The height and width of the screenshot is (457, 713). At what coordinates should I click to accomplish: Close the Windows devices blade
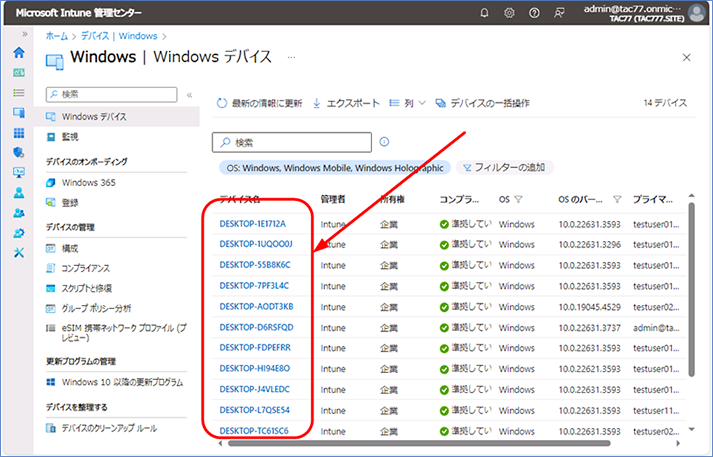tap(687, 57)
